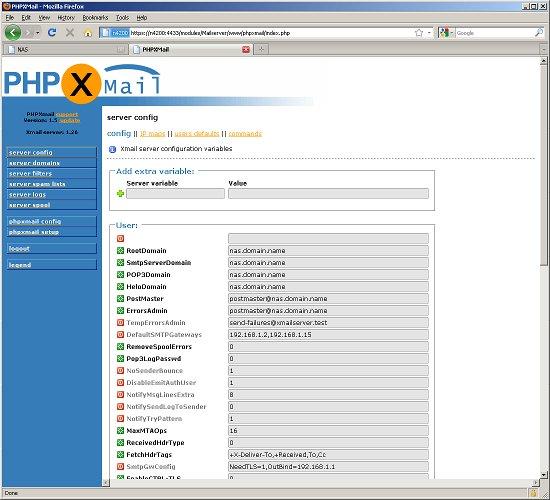
Task: Click the extra variable Value input field
Action: [x=328, y=194]
